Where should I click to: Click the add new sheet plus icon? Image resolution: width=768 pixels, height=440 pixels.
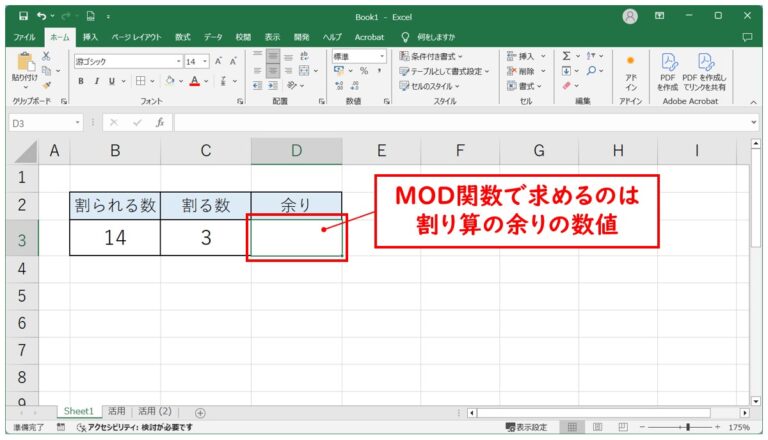[x=200, y=412]
